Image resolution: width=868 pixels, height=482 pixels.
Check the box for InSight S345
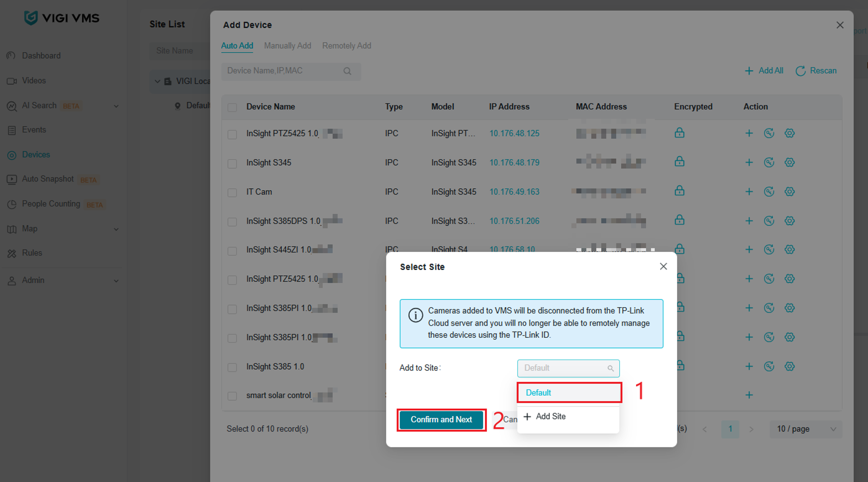(232, 164)
